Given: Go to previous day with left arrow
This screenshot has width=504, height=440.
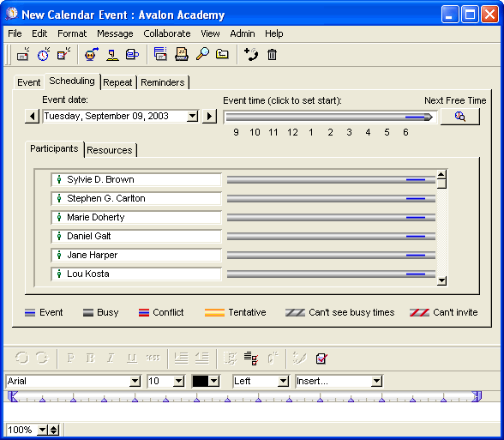Looking at the screenshot, I should coord(32,116).
